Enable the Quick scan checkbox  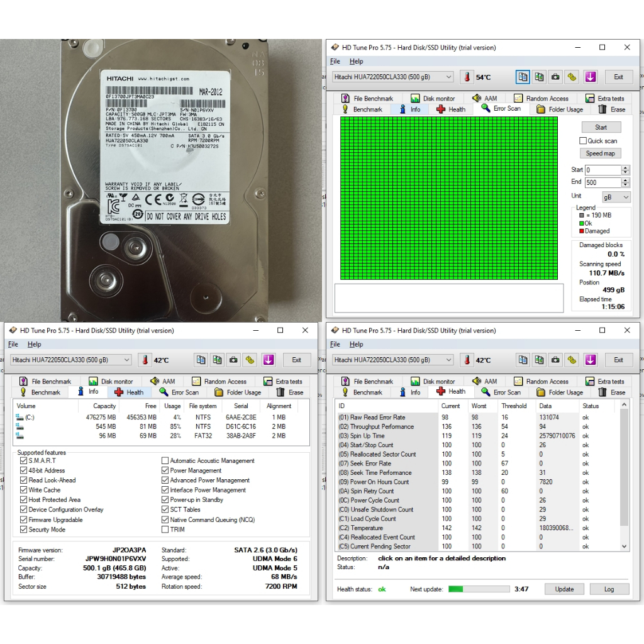point(583,141)
